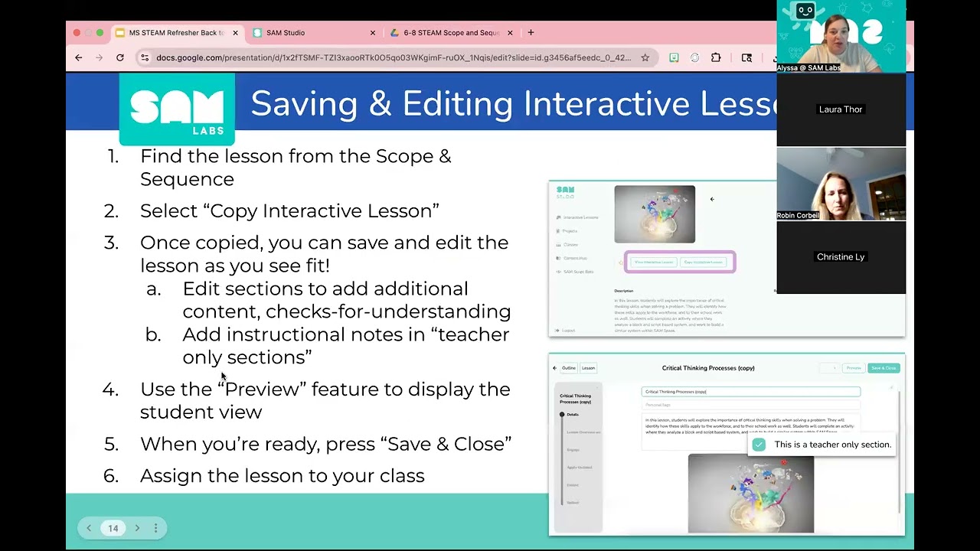The width and height of the screenshot is (980, 551).
Task: Click the text 'When you're ready, press "Save & Close"'
Action: tap(326, 444)
